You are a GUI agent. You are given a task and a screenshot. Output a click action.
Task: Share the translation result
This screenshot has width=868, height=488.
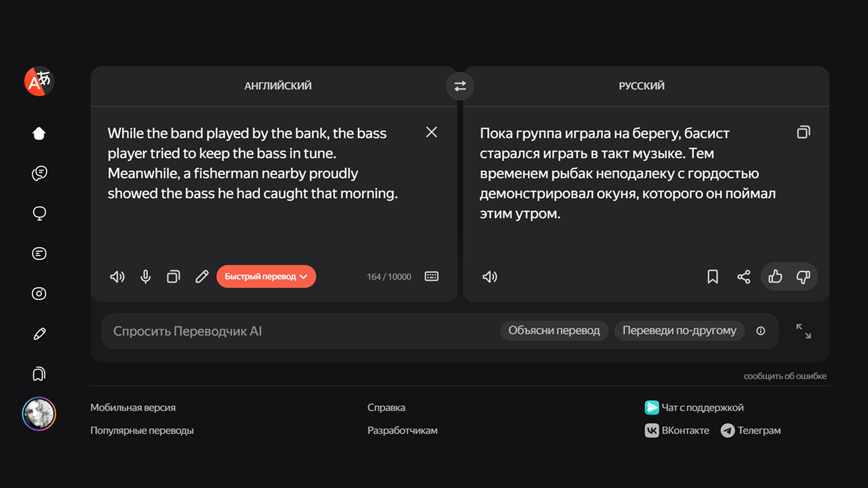[743, 277]
